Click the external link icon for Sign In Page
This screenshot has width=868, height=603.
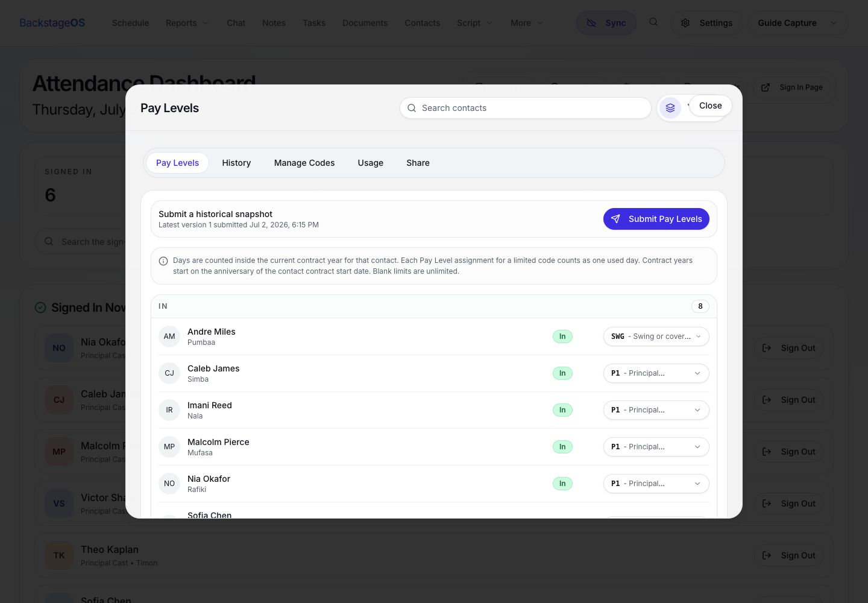click(766, 87)
